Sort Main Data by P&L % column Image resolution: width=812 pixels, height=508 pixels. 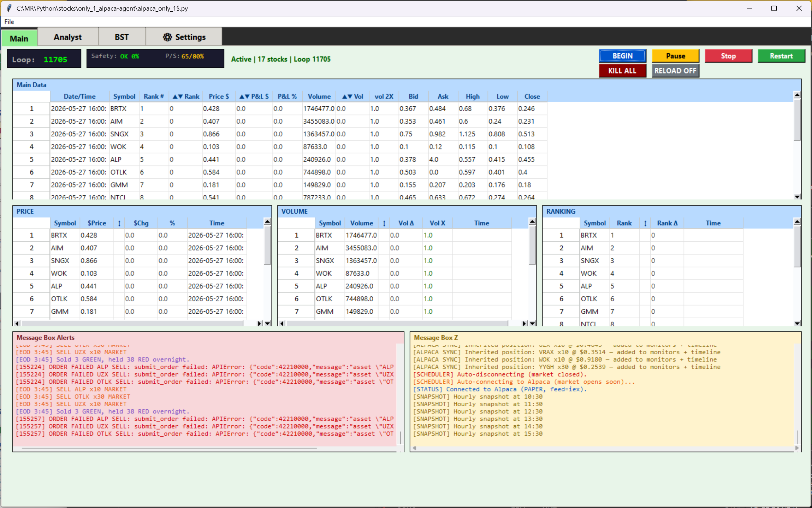pyautogui.click(x=287, y=96)
